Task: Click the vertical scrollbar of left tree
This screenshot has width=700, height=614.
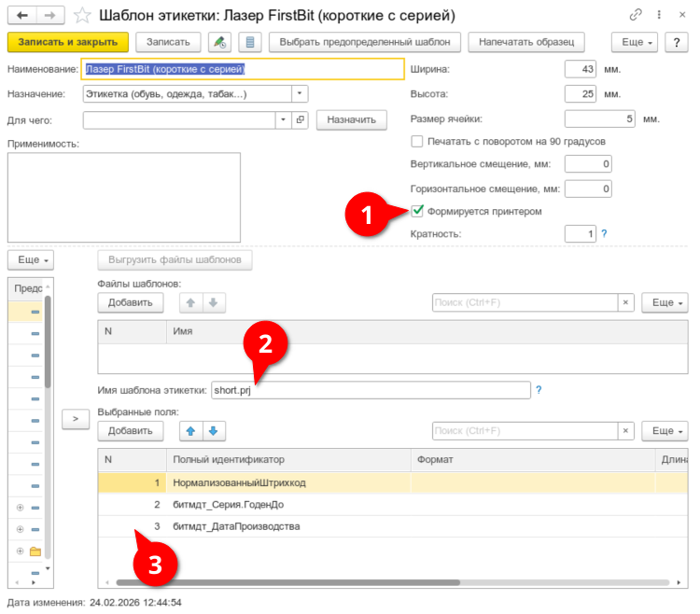Action: pyautogui.click(x=48, y=342)
